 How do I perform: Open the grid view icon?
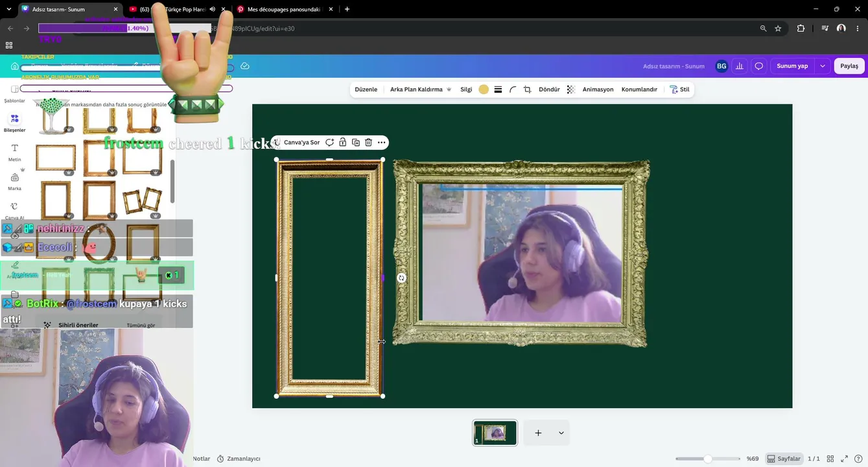(x=830, y=459)
